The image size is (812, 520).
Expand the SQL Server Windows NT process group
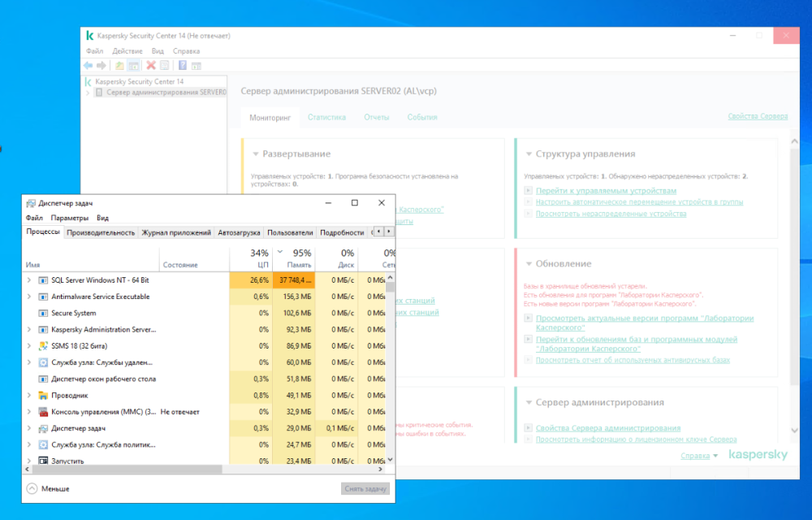(x=29, y=280)
